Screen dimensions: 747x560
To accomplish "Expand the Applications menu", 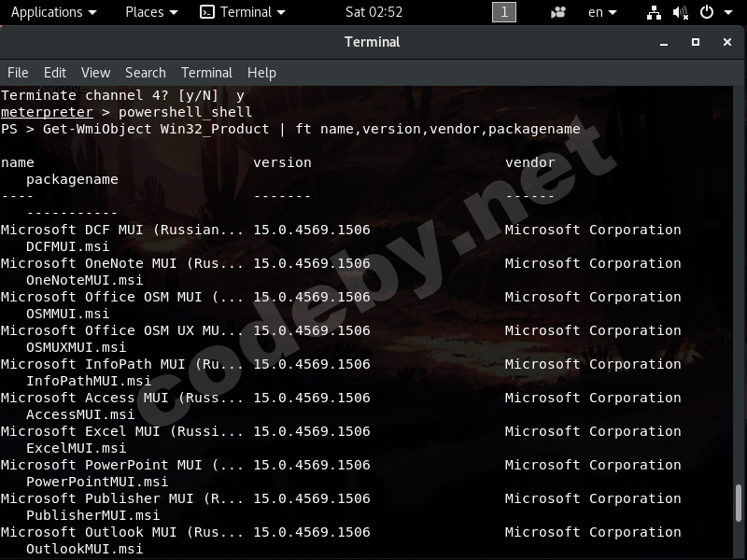I will [53, 12].
